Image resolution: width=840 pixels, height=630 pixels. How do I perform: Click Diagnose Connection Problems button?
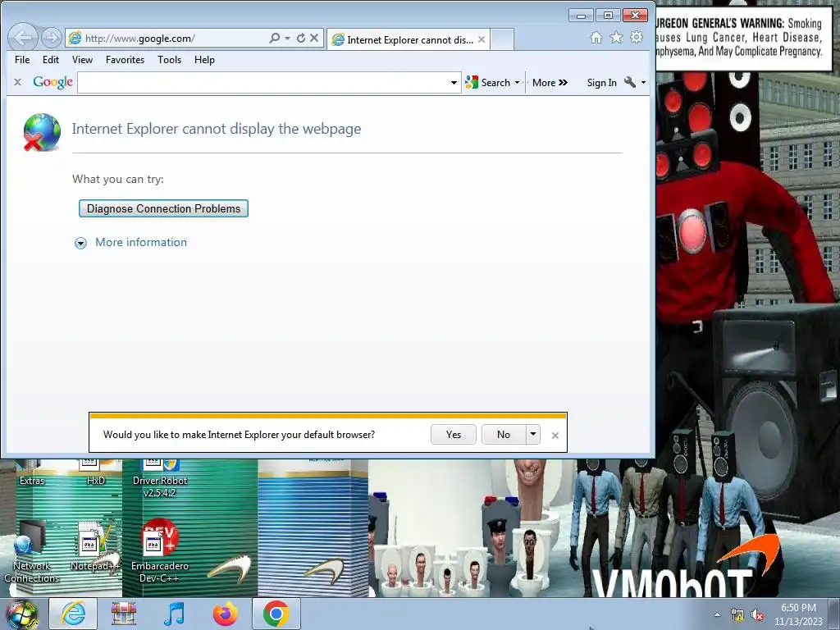coord(163,208)
